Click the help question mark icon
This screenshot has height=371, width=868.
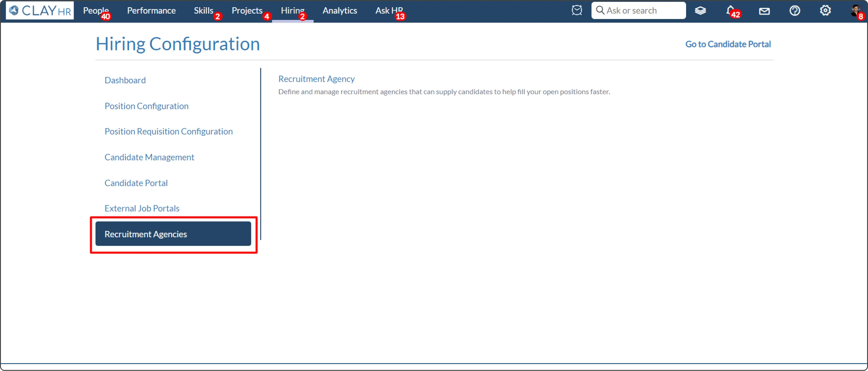pyautogui.click(x=794, y=11)
